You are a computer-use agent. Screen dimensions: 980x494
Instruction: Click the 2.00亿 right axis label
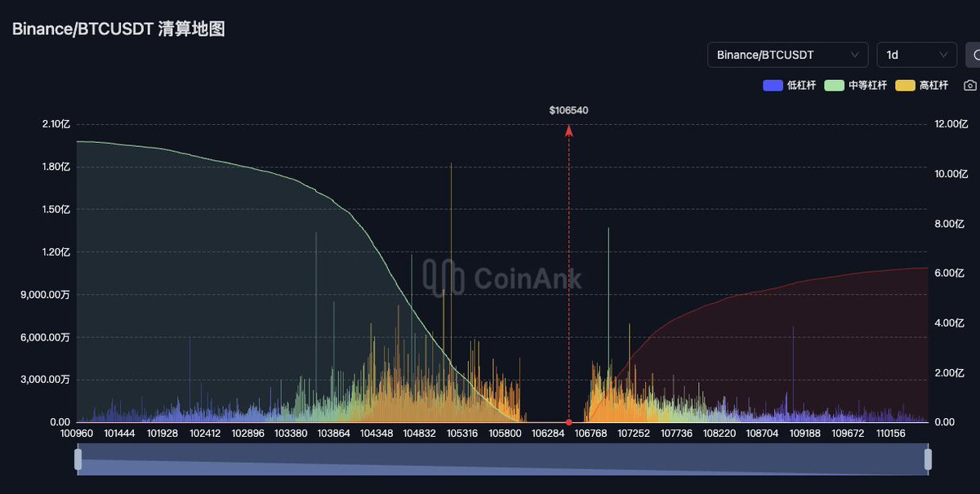pyautogui.click(x=949, y=373)
